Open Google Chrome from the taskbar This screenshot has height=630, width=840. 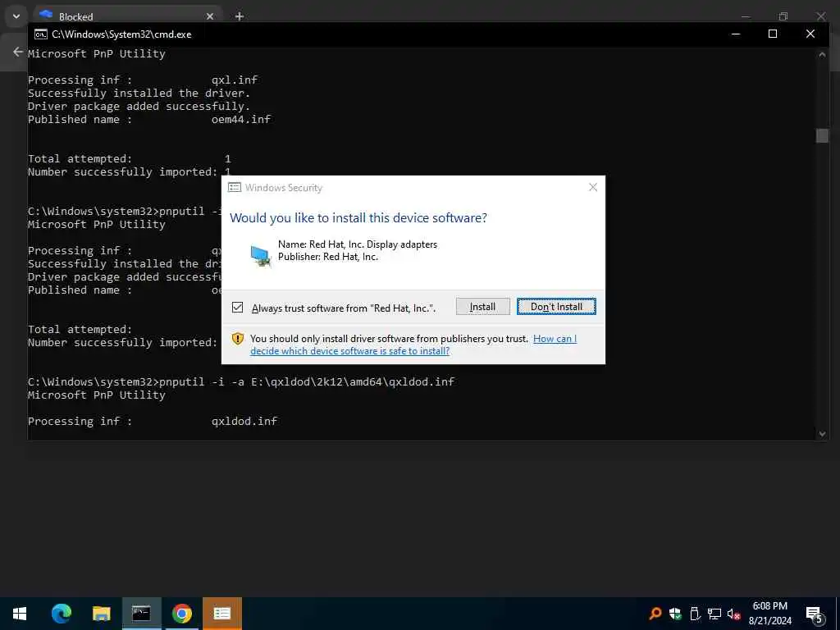181,614
